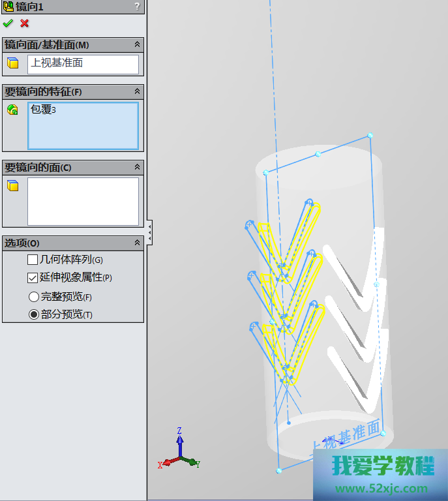Click the 镜向1 mirror feature icon
This screenshot has height=501, width=448.
(x=8, y=7)
